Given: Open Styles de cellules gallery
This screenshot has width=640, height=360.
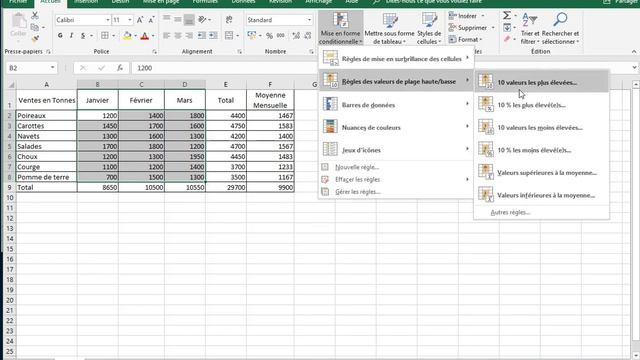Looking at the screenshot, I should click(x=429, y=28).
